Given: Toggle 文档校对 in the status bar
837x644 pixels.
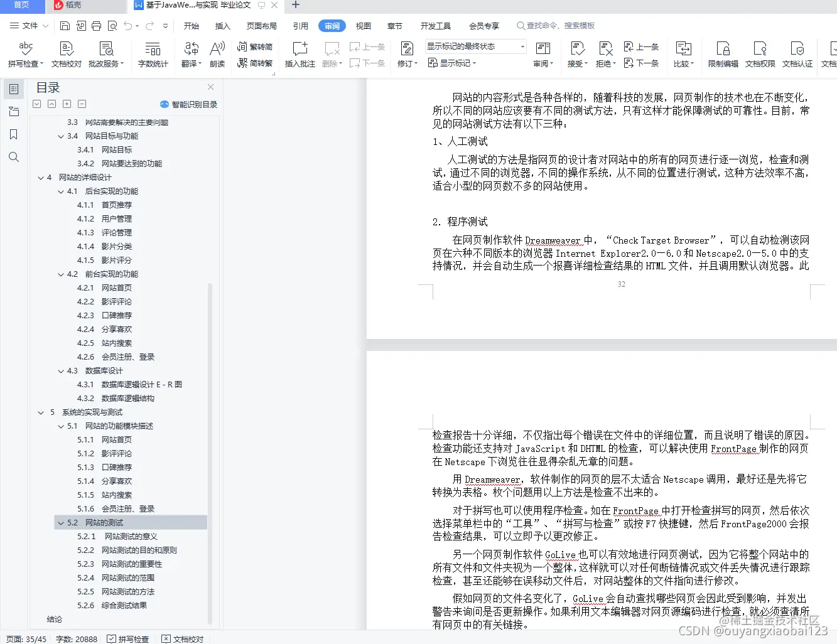Looking at the screenshot, I should point(182,639).
